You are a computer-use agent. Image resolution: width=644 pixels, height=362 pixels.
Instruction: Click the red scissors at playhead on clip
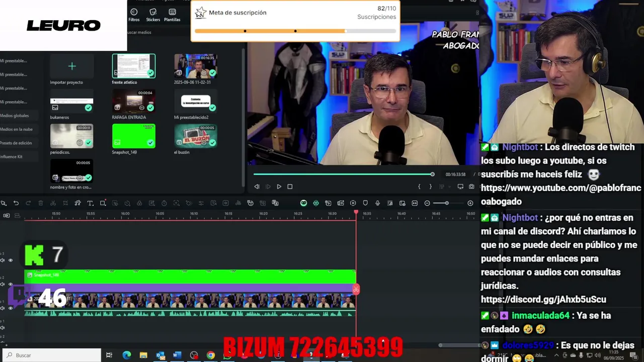[356, 290]
